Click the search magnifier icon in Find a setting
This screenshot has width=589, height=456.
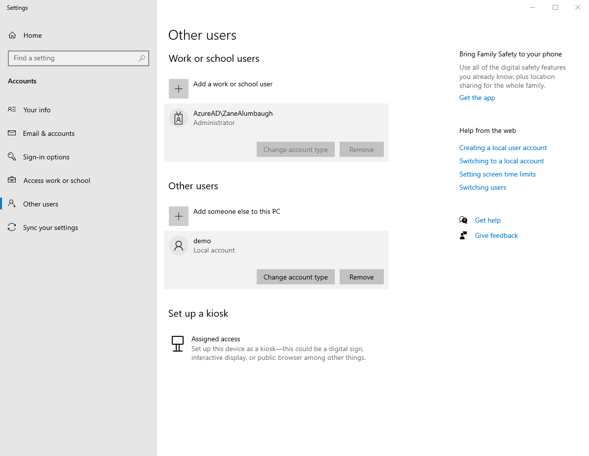(142, 58)
